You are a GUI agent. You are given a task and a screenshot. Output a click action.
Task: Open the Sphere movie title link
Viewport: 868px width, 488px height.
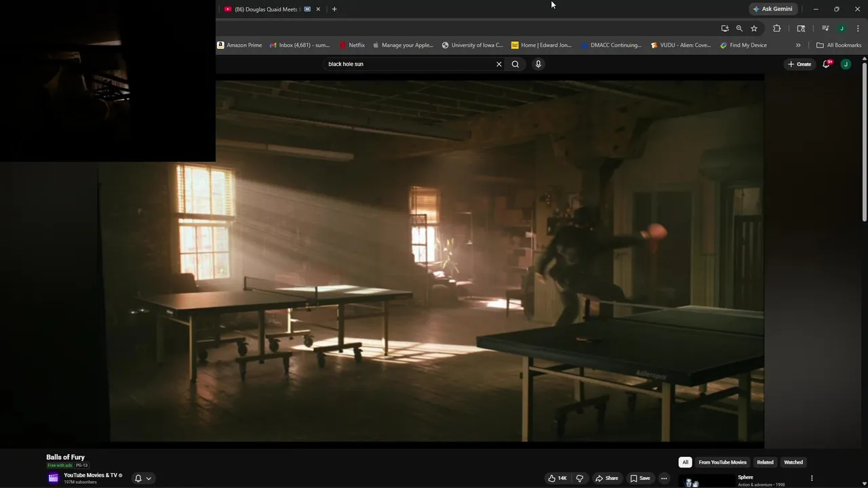[745, 477]
